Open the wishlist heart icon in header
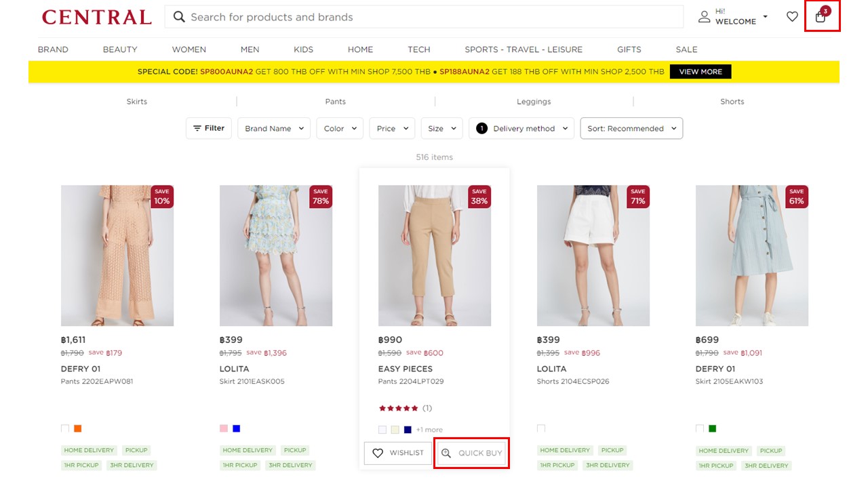The height and width of the screenshot is (488, 868). (x=792, y=17)
